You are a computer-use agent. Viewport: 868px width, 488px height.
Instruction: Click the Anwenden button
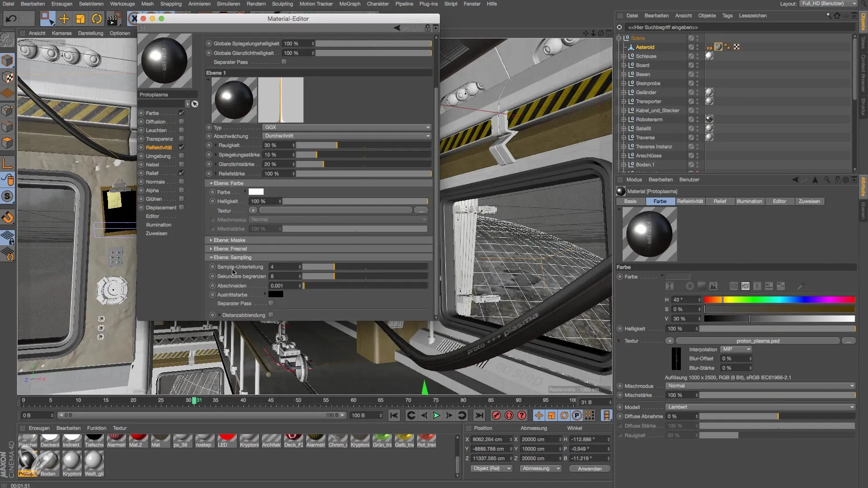point(590,469)
